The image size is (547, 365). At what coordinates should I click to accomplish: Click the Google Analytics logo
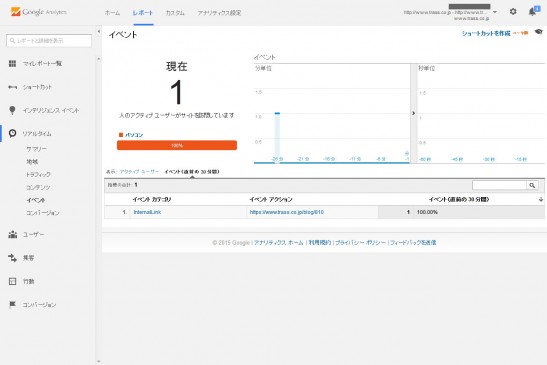38,12
